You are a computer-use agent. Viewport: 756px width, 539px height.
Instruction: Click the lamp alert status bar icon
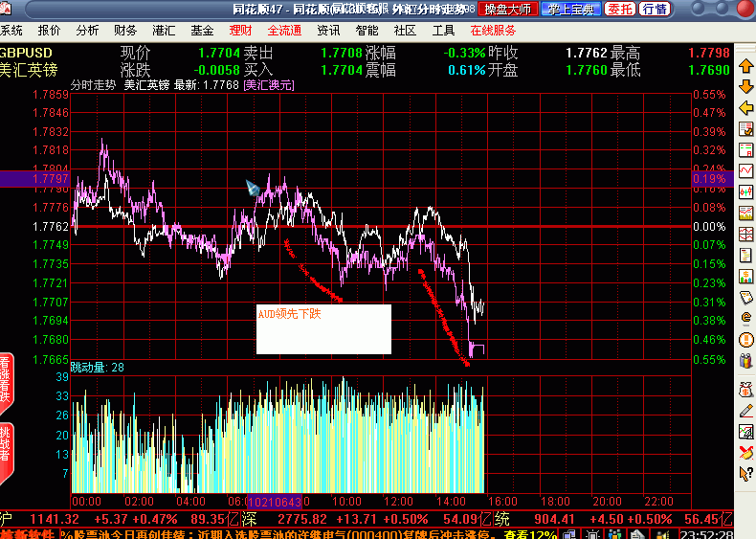tap(592, 534)
